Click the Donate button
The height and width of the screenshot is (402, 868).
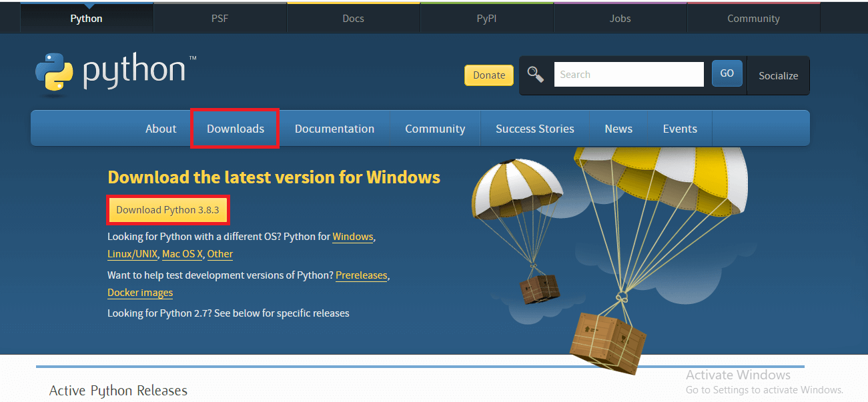tap(489, 75)
